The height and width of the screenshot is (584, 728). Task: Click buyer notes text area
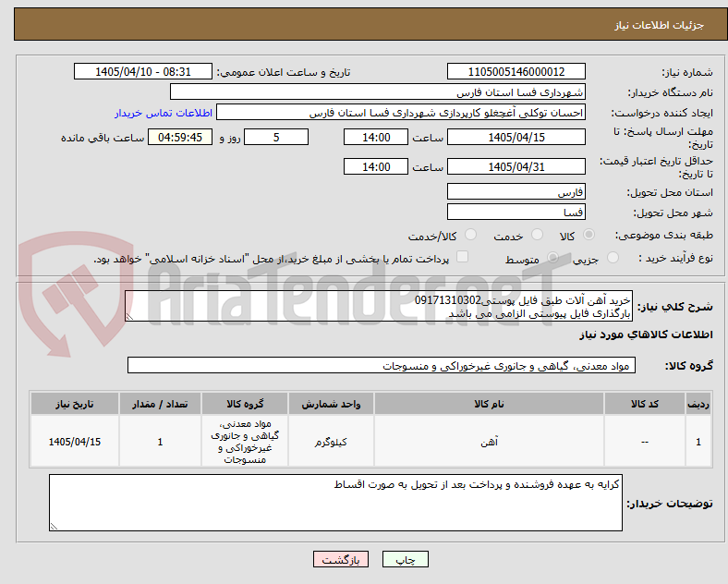(x=335, y=503)
